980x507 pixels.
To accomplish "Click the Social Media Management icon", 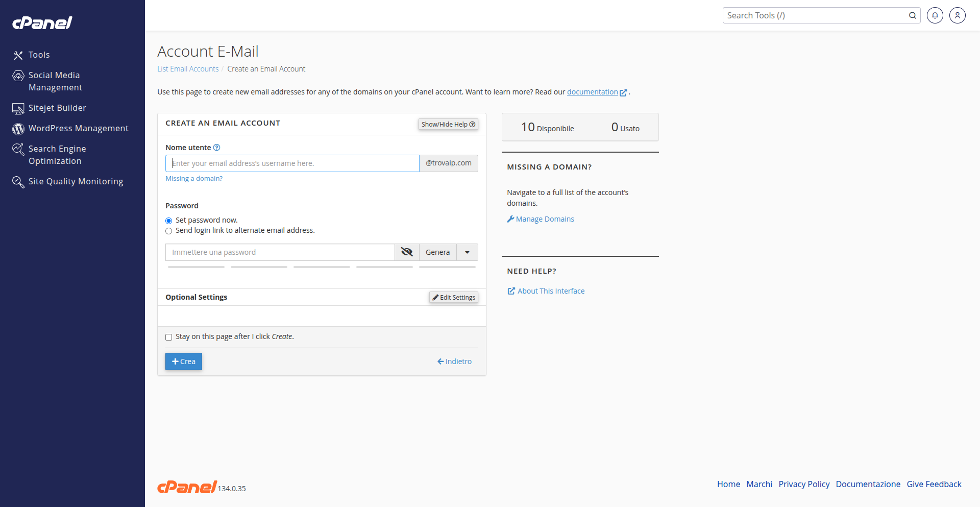I will (x=18, y=76).
